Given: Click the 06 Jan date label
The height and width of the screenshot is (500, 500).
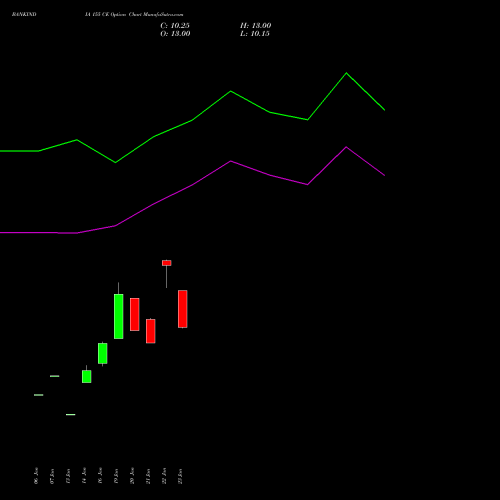Looking at the screenshot, I should tap(36, 476).
